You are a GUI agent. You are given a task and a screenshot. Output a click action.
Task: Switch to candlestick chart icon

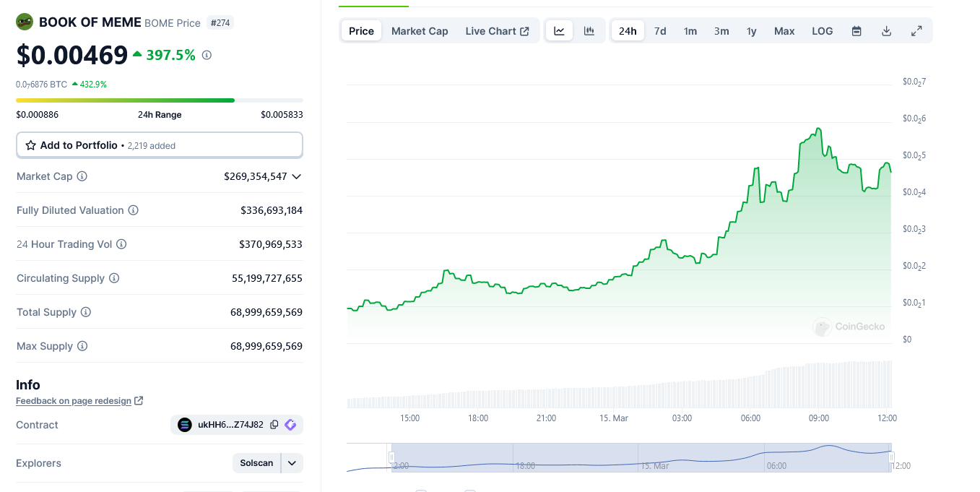589,31
